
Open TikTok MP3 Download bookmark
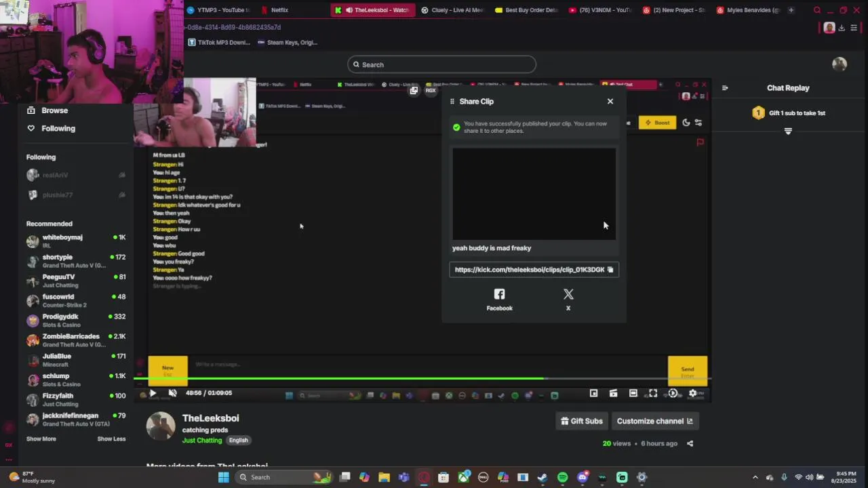point(220,42)
